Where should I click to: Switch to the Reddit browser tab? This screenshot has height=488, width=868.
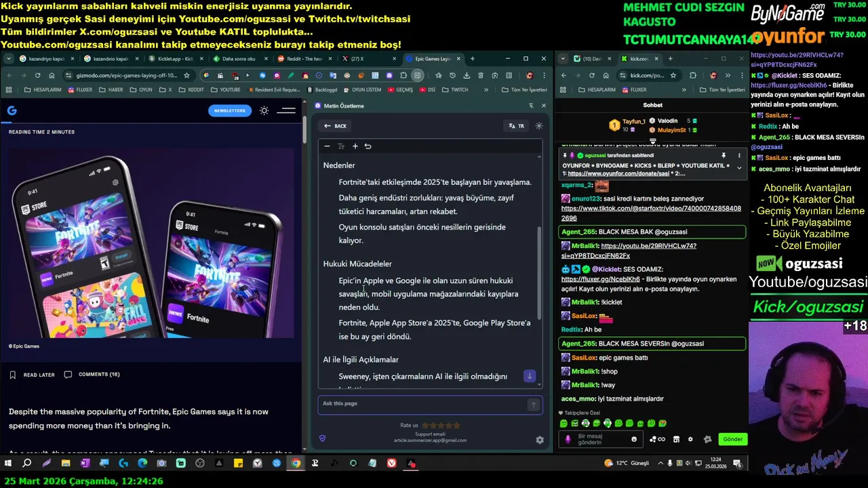coord(303,59)
